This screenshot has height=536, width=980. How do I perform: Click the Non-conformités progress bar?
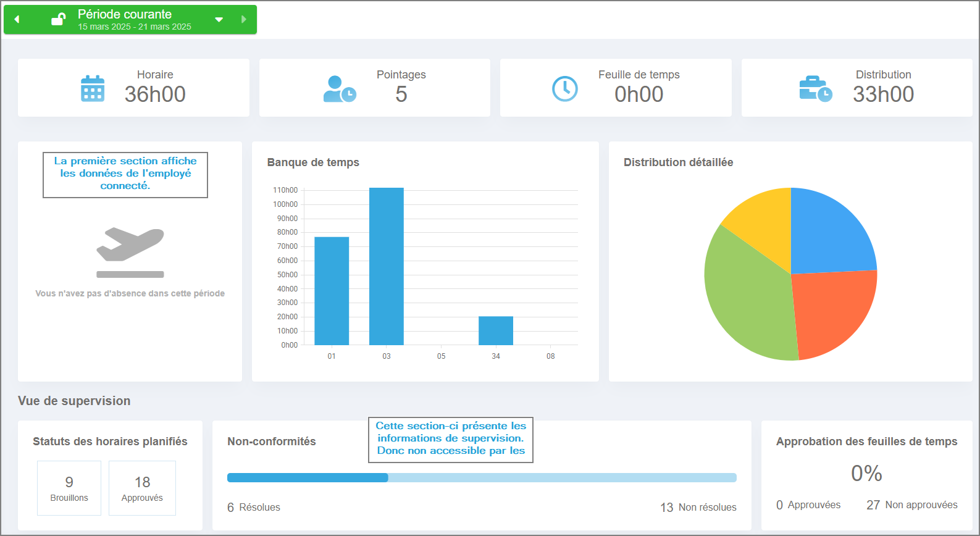(x=482, y=477)
